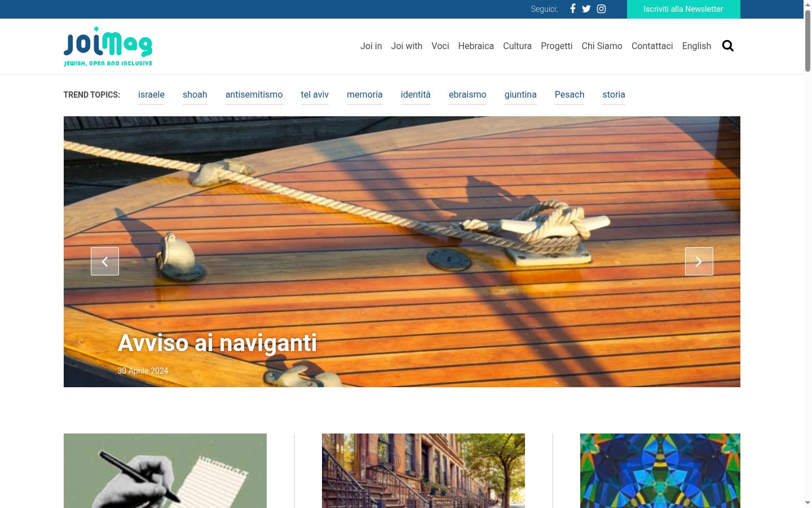The height and width of the screenshot is (508, 812).
Task: Open the Progetti menu item
Action: (557, 46)
